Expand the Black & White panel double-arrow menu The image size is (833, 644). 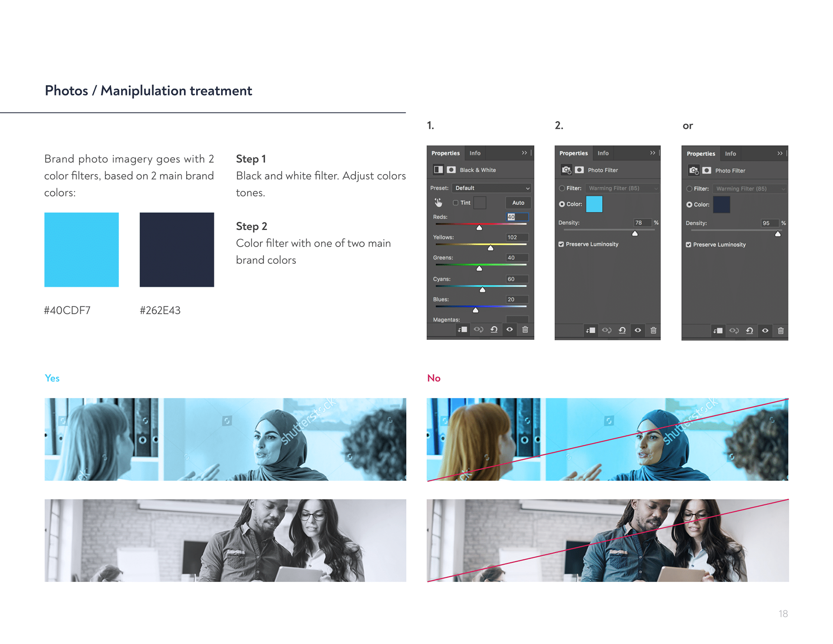coord(524,153)
